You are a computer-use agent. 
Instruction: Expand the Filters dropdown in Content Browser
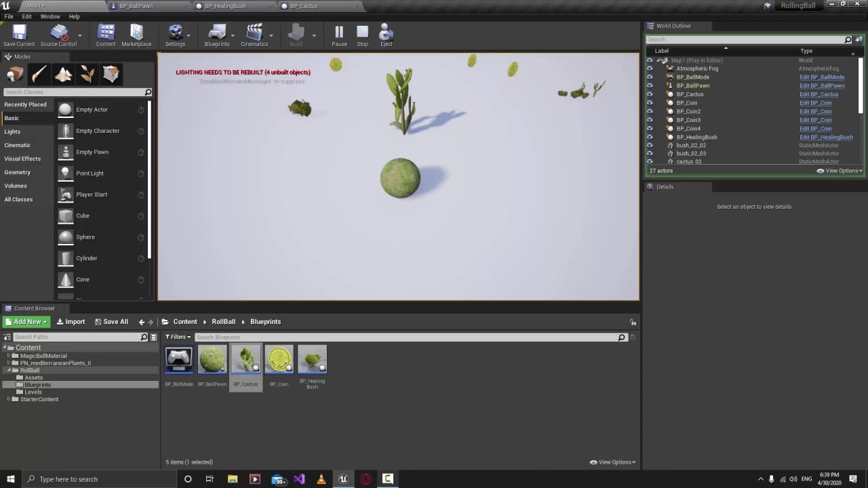point(178,337)
